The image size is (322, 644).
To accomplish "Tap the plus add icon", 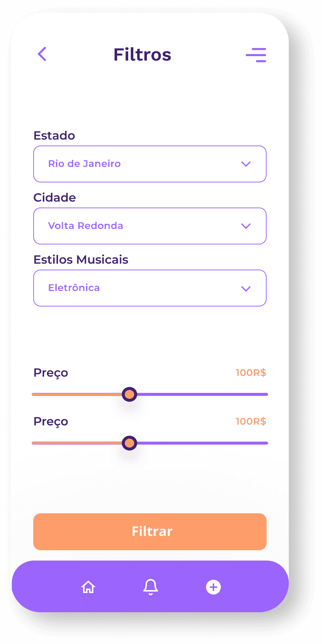I will coord(213,587).
